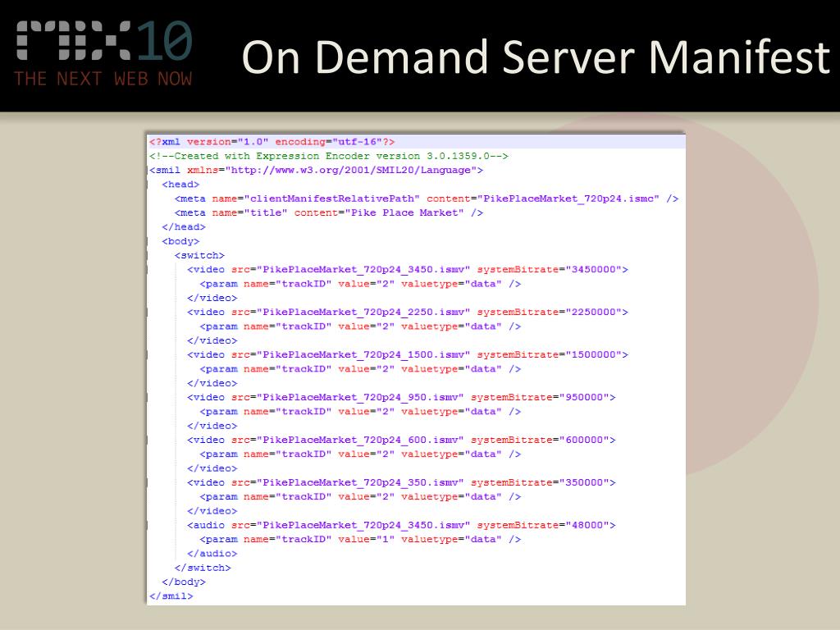Select the "PikePlaceMarket_720p24_1500.ismv" source
This screenshot has width=840, height=630.
tap(363, 354)
